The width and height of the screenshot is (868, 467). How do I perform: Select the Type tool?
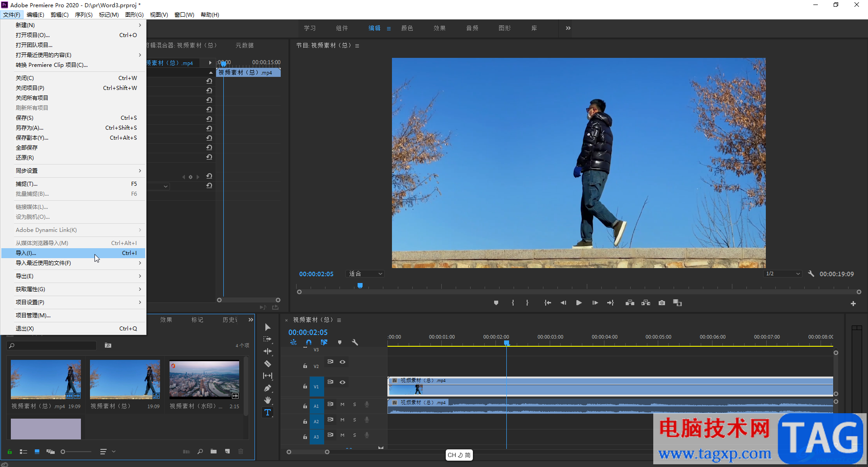[x=268, y=412]
